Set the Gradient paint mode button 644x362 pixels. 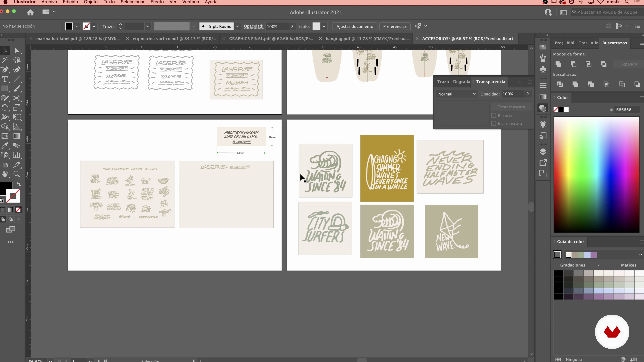(x=10, y=210)
